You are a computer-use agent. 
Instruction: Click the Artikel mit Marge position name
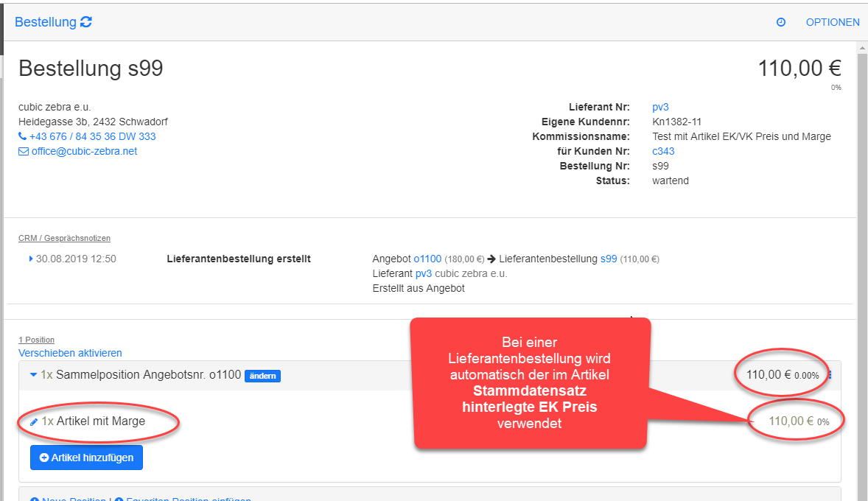101,421
